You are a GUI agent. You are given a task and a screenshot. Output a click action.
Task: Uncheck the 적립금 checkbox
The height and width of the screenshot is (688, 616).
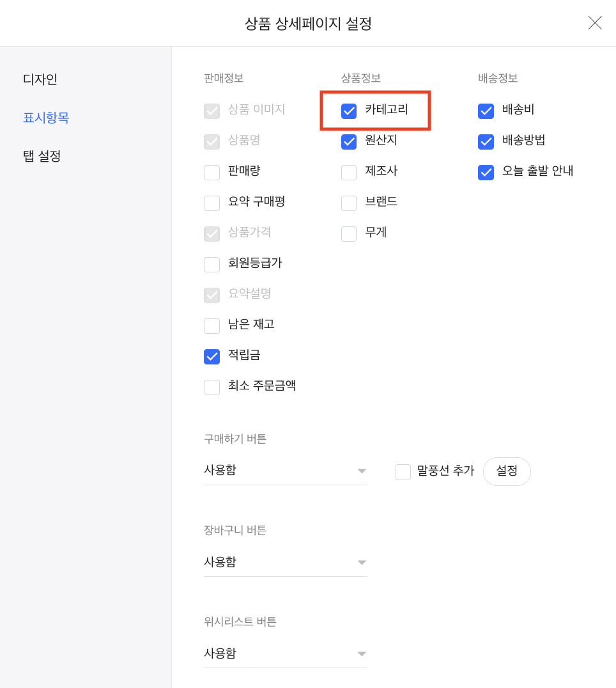212,357
